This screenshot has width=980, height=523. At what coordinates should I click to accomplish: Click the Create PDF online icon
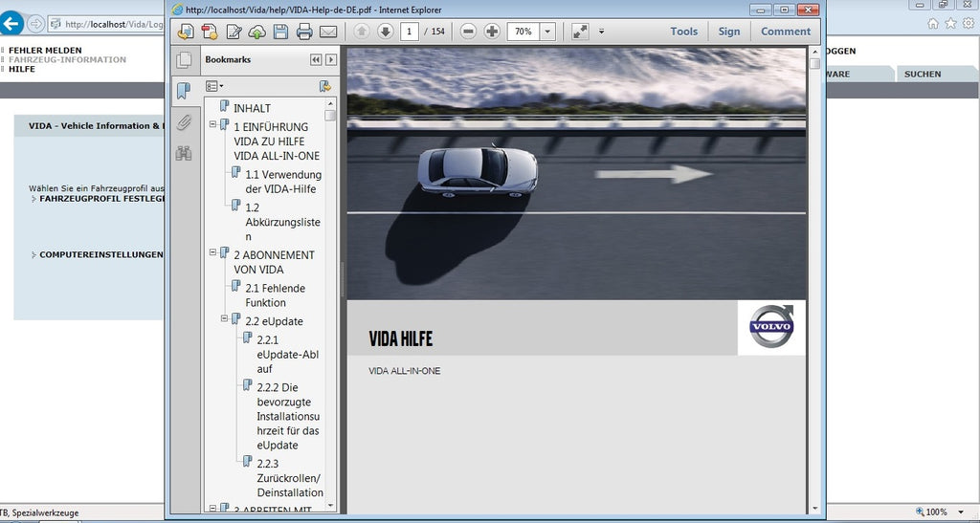[210, 32]
